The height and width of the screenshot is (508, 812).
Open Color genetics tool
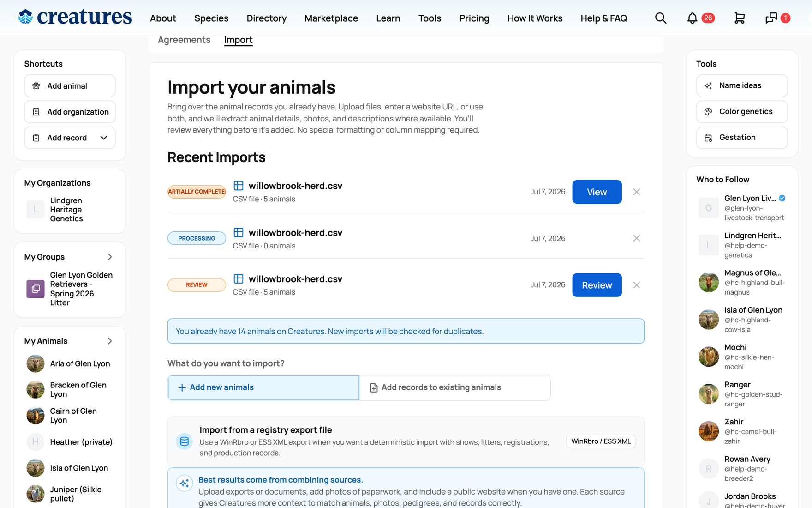pyautogui.click(x=742, y=111)
